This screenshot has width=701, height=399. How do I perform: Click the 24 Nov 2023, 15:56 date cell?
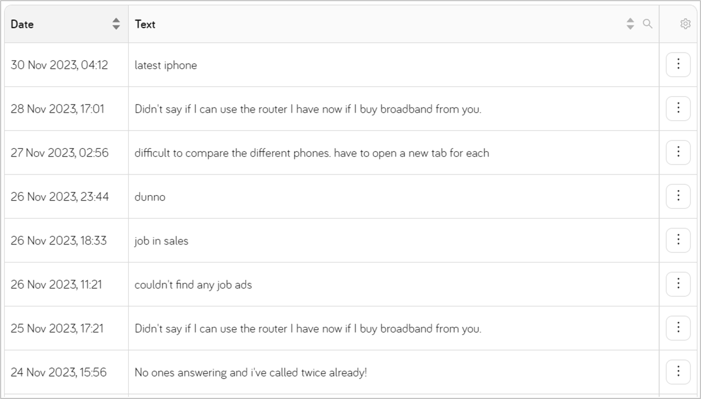(67, 372)
